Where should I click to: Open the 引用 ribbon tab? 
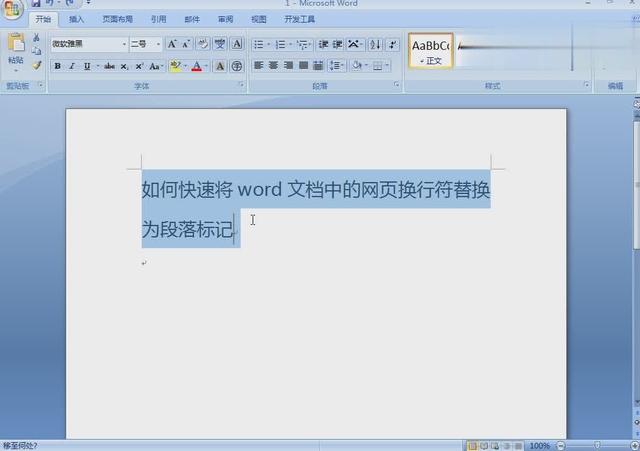[x=159, y=19]
